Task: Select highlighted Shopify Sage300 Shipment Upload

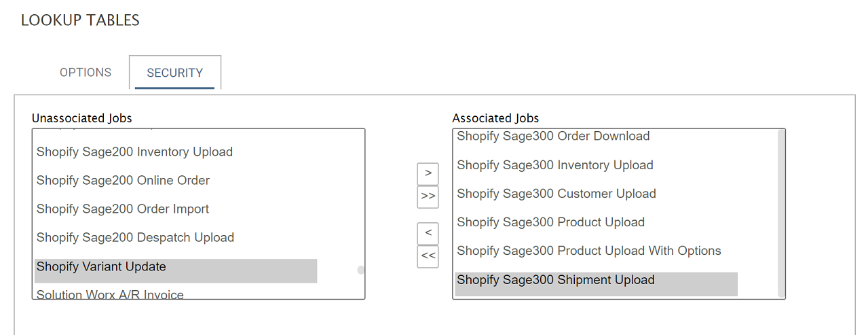Action: pyautogui.click(x=555, y=280)
